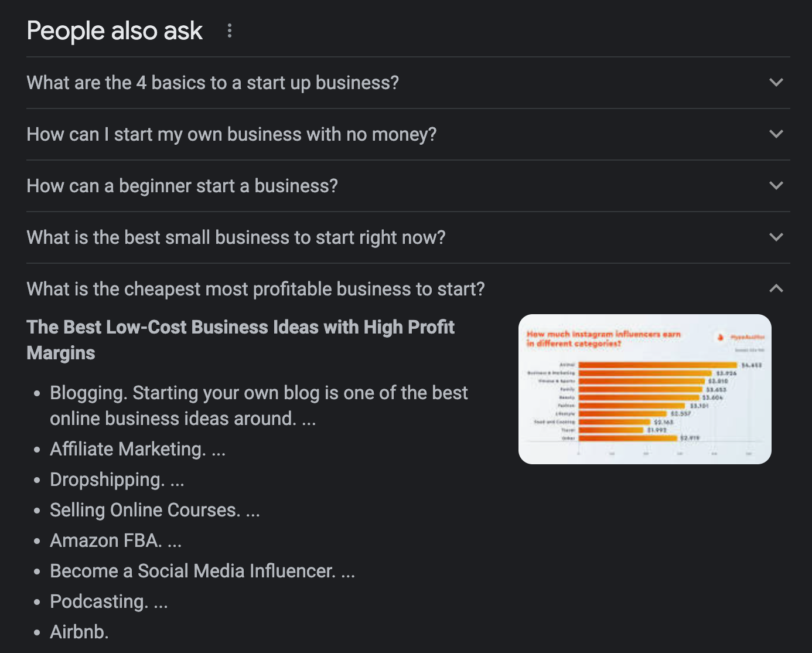Screen dimensions: 812x653
Task: Expand chevron for "start my own business with no money"
Action: click(x=776, y=134)
